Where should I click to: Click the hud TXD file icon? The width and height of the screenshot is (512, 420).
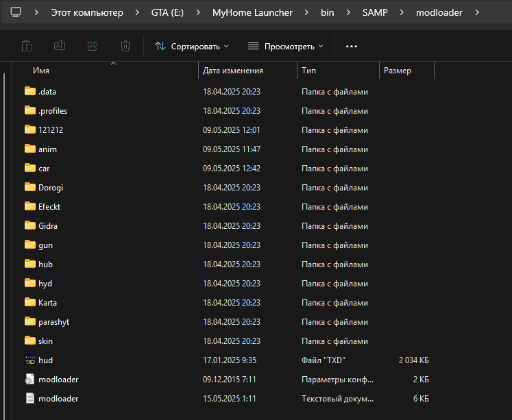pos(30,360)
